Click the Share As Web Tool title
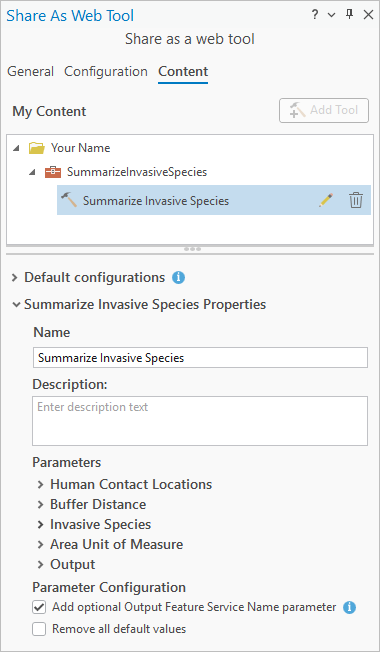This screenshot has height=652, width=380. tap(70, 15)
